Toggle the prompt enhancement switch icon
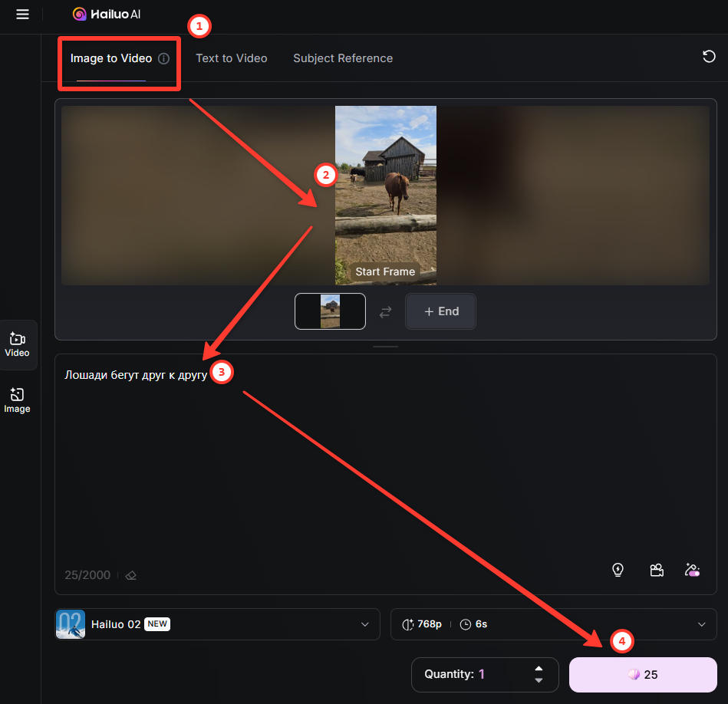 [692, 570]
